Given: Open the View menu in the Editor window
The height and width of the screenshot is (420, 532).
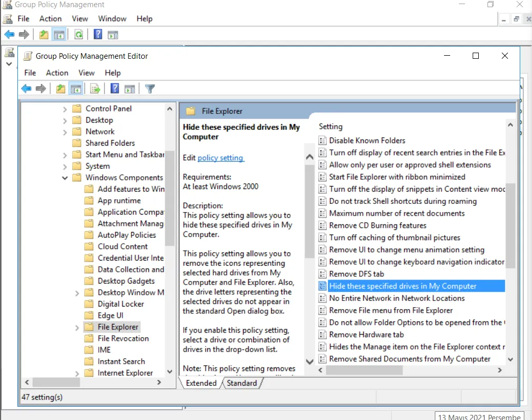Looking at the screenshot, I should click(x=86, y=73).
